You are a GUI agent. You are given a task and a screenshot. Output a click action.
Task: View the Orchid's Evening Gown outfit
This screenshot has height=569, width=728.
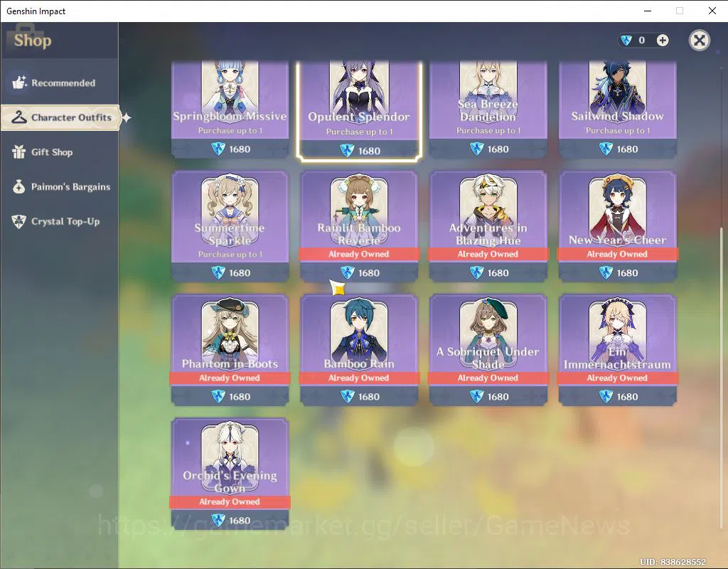coord(230,474)
